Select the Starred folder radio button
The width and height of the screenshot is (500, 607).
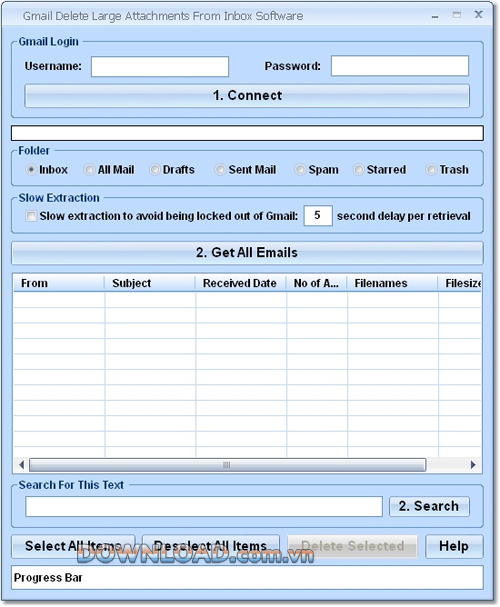[358, 170]
